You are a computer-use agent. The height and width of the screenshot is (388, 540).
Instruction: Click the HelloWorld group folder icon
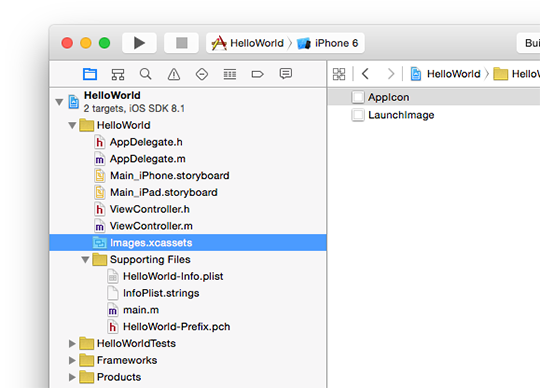(x=86, y=125)
